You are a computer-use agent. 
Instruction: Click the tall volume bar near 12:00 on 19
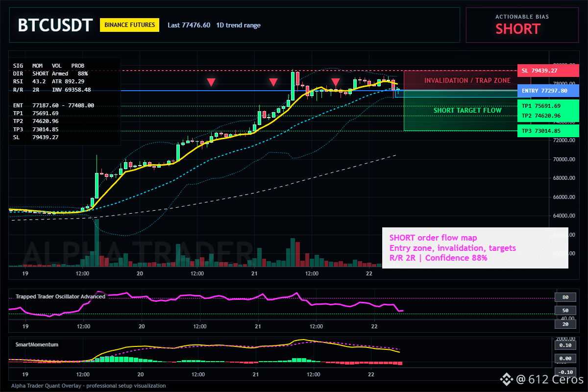97,243
